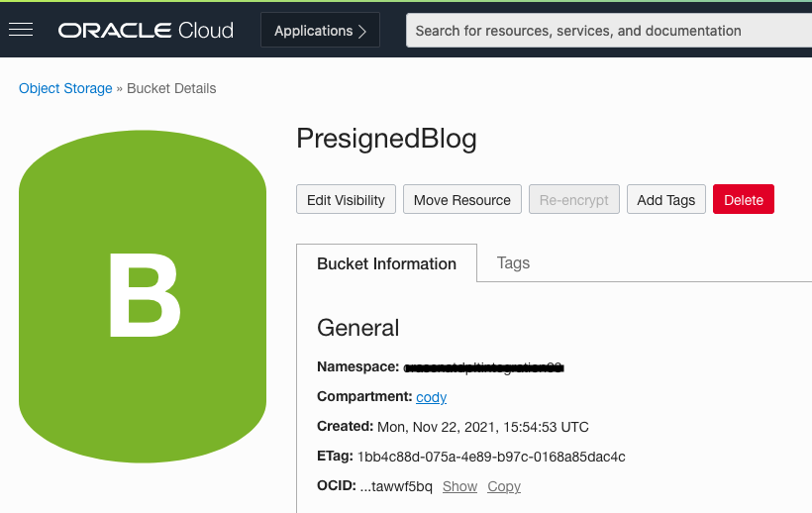The image size is (812, 513).
Task: Copy the bucket OCID
Action: (504, 486)
